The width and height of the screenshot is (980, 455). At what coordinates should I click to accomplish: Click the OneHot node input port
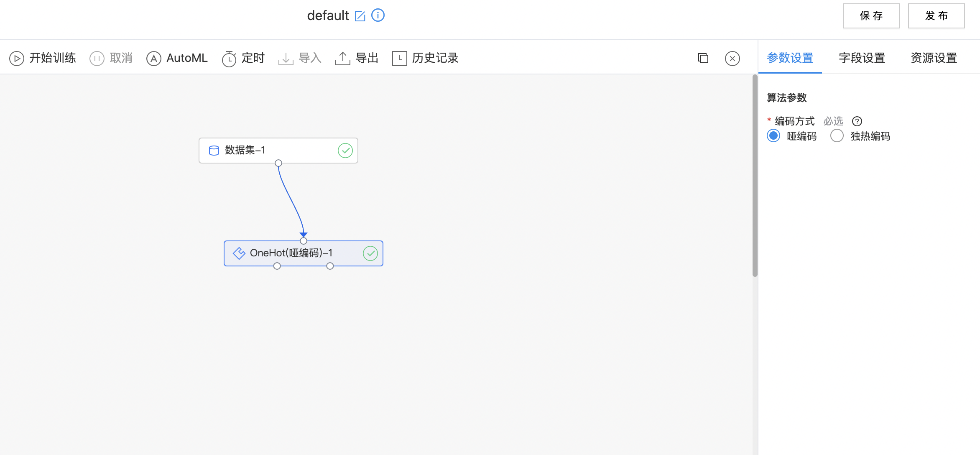[x=304, y=241]
